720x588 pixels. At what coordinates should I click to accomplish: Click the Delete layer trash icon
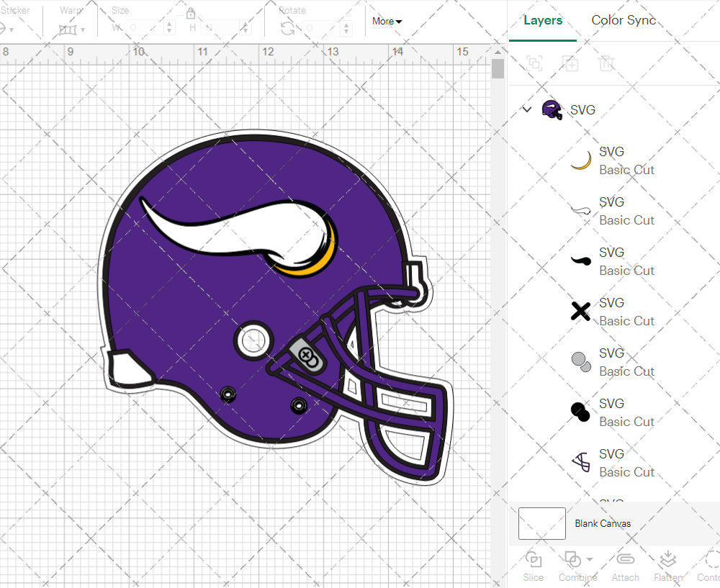[x=606, y=63]
